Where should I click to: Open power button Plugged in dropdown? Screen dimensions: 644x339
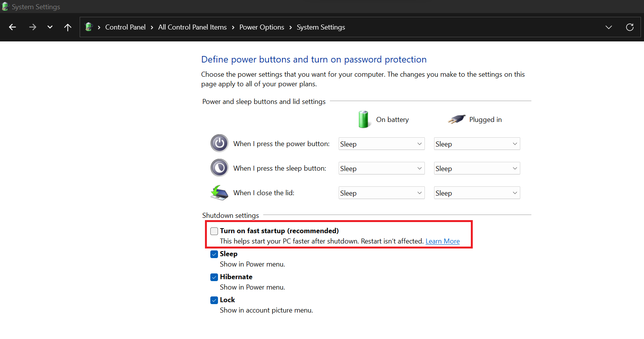point(477,144)
